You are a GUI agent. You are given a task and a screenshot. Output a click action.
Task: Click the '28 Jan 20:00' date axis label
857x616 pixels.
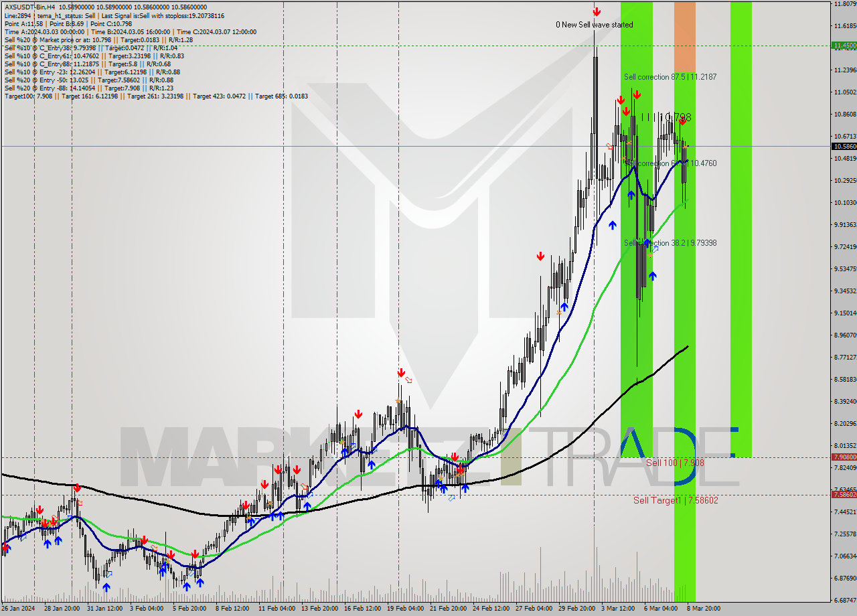point(63,608)
